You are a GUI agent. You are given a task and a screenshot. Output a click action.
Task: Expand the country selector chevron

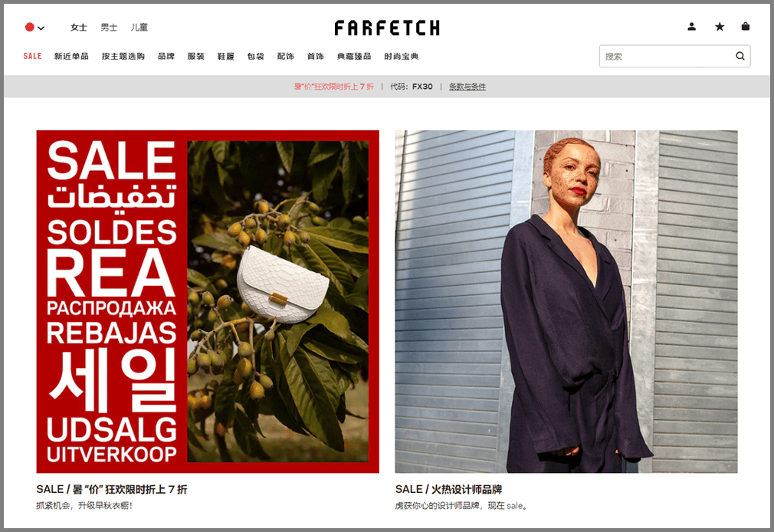(x=41, y=28)
